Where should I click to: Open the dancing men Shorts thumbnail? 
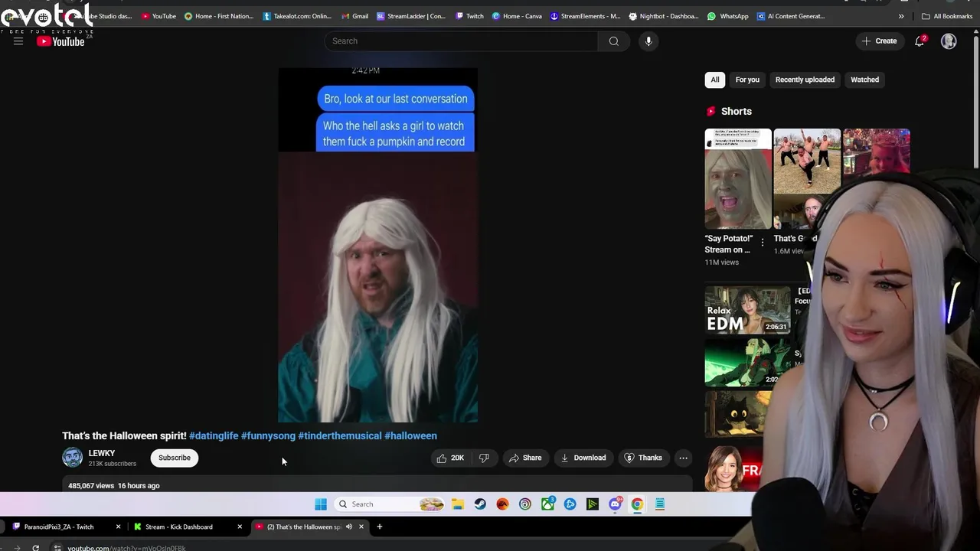(x=807, y=178)
